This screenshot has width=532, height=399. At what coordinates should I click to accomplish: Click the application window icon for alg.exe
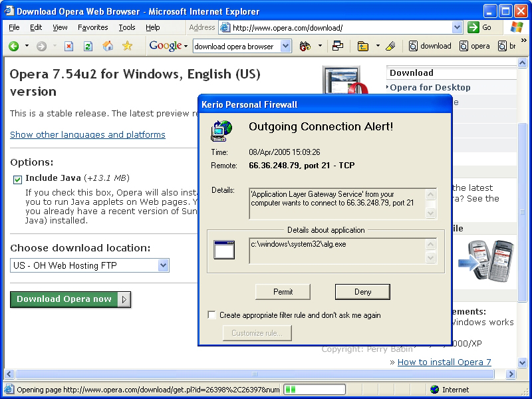tap(224, 250)
